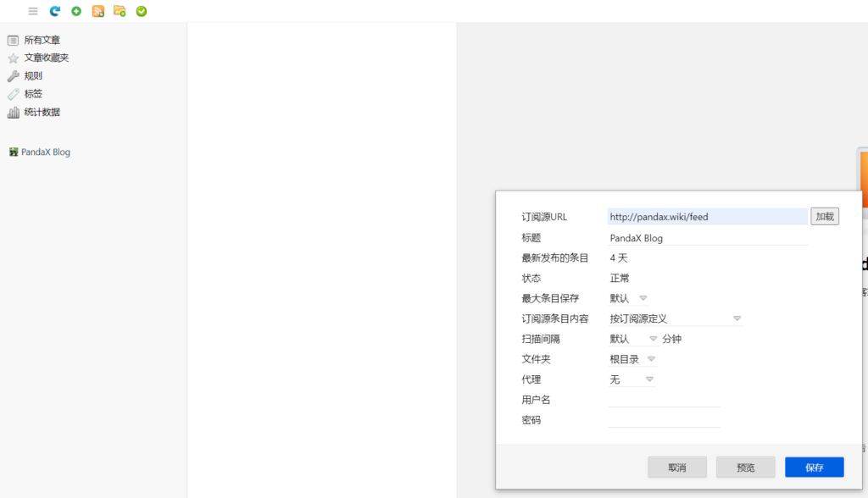Open 规则 in the sidebar
Viewport: 868px width, 498px height.
click(33, 76)
